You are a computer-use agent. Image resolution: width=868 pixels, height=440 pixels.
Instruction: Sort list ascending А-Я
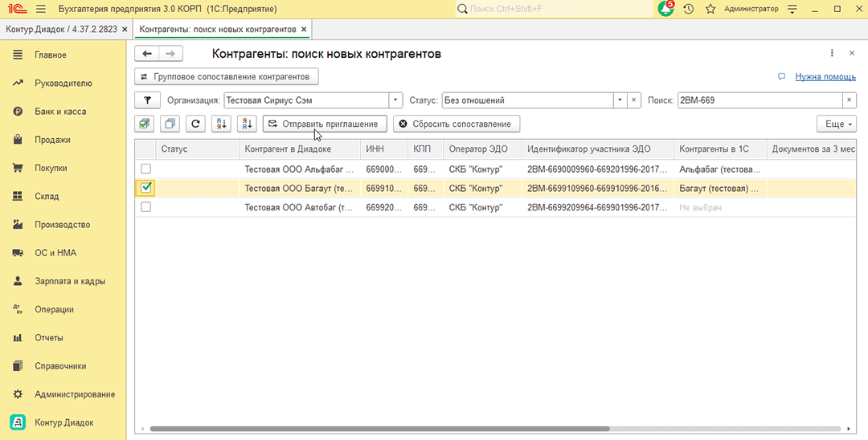(x=221, y=124)
